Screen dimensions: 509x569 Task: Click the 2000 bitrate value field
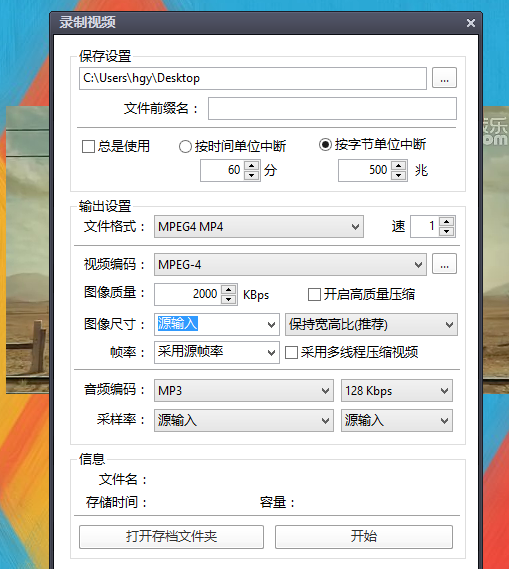pyautogui.click(x=188, y=294)
